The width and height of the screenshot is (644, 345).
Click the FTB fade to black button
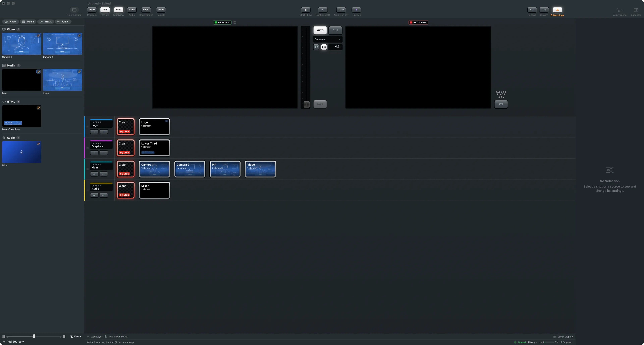click(501, 104)
